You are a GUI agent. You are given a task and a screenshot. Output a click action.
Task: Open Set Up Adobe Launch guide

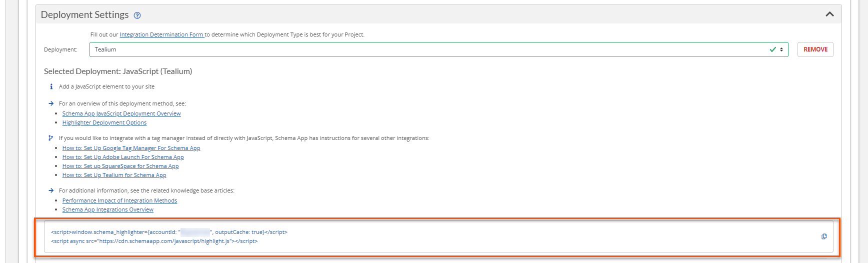(123, 157)
